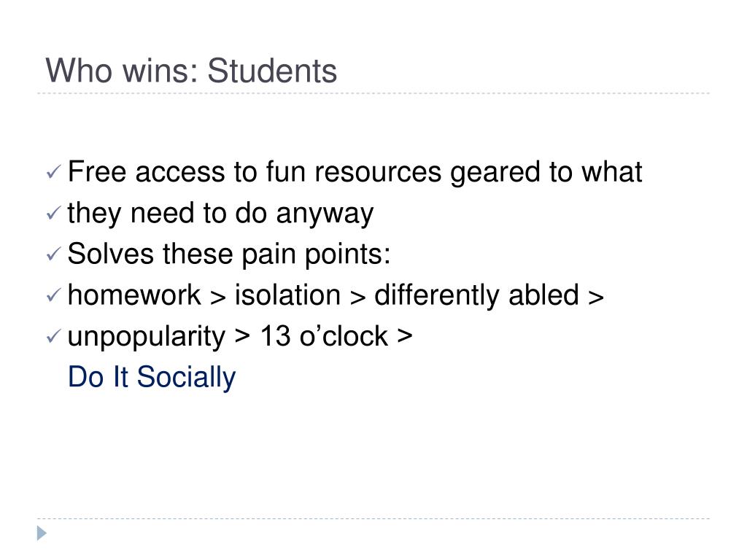This screenshot has width=747, height=560.
Task: Click checkmark beside the "homework > isolation" line
Action: (x=54, y=295)
